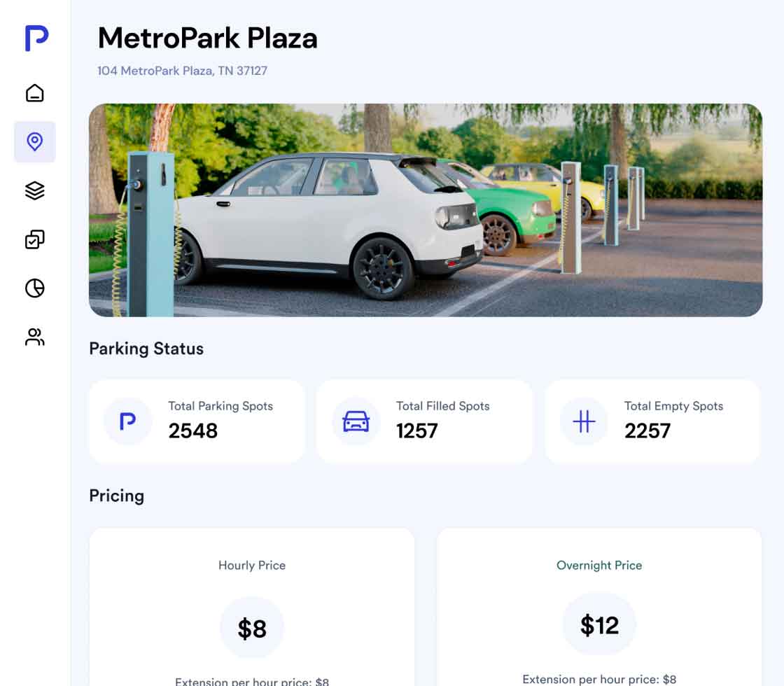The height and width of the screenshot is (686, 784).
Task: Open the stacked layers sidebar icon
Action: 34,190
